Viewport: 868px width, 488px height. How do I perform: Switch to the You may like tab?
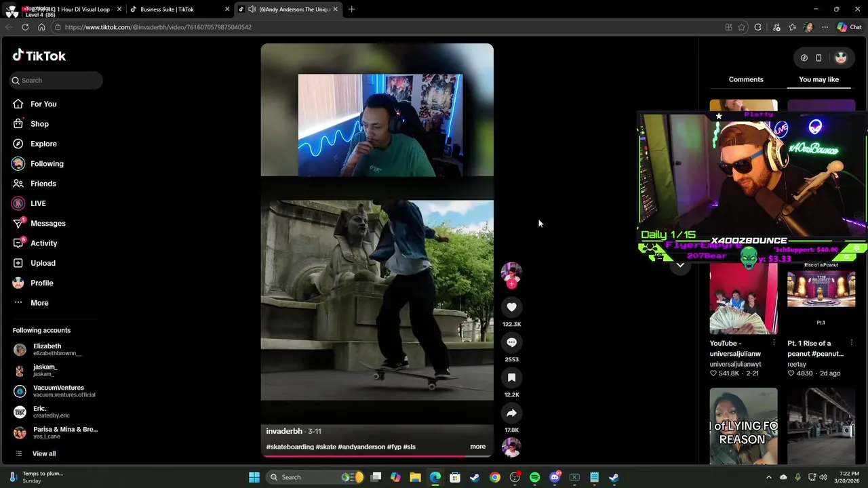(x=818, y=79)
